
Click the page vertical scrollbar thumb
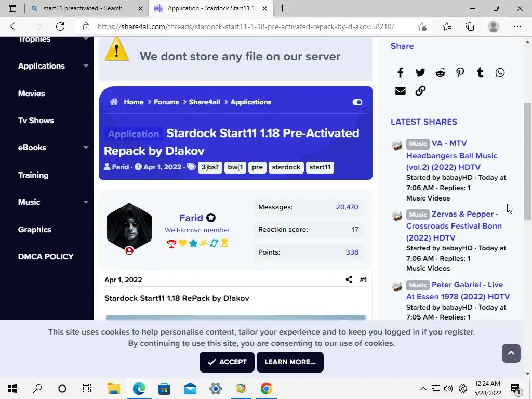click(x=527, y=161)
